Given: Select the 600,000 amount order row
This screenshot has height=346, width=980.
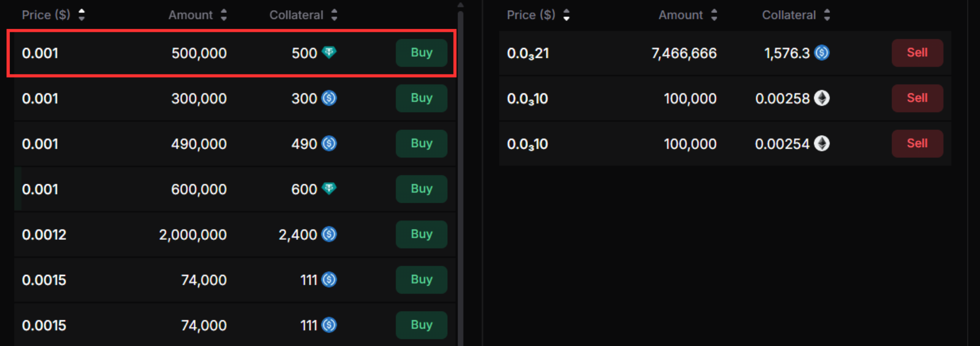Looking at the screenshot, I should pyautogui.click(x=135, y=189).
